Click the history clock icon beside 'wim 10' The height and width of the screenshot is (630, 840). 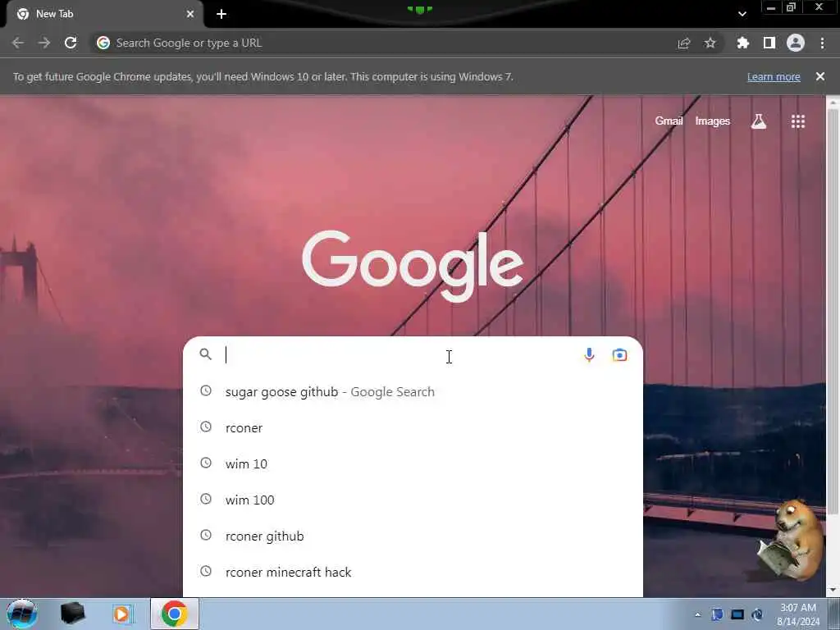206,463
